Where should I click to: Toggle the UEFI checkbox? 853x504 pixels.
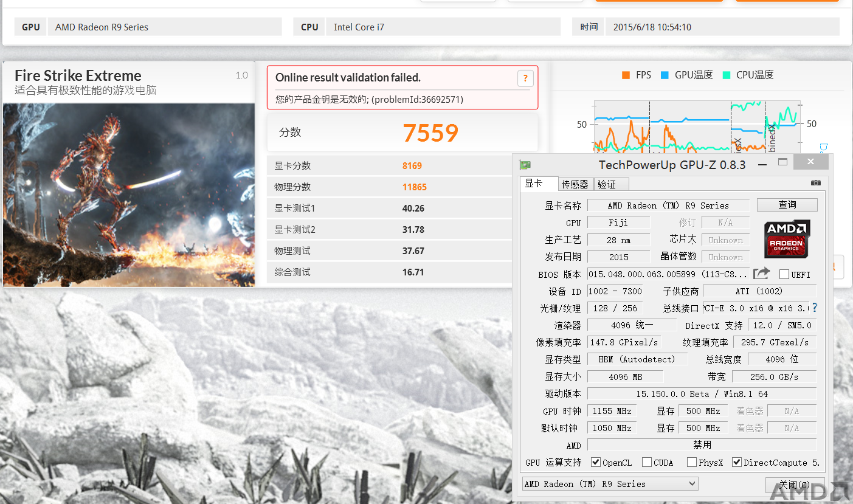784,274
